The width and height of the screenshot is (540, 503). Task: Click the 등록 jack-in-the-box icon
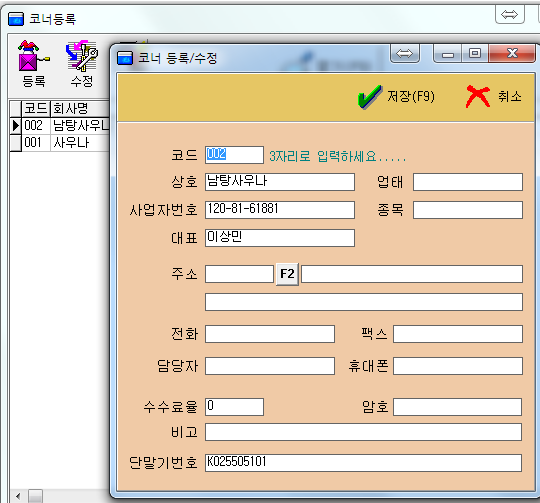click(33, 56)
